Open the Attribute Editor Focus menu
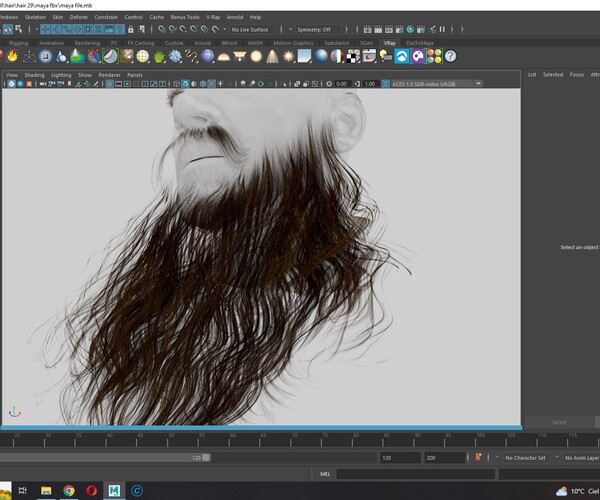This screenshot has height=500, width=600. [577, 75]
